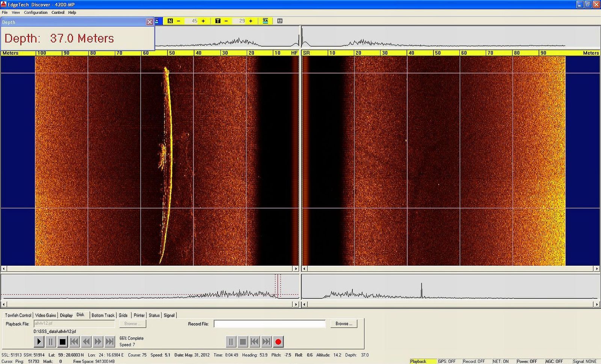This screenshot has width=601, height=364.
Task: Click Browse next to Record File
Action: click(344, 323)
